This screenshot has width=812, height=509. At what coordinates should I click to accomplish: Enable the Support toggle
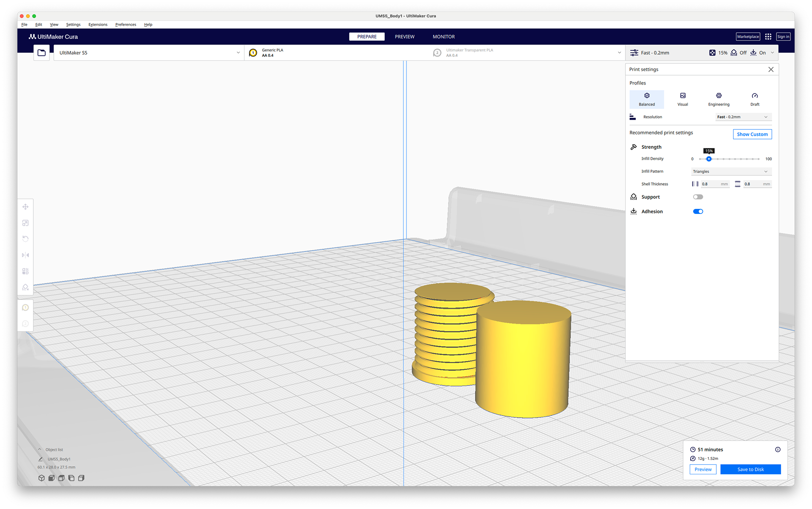coord(698,197)
